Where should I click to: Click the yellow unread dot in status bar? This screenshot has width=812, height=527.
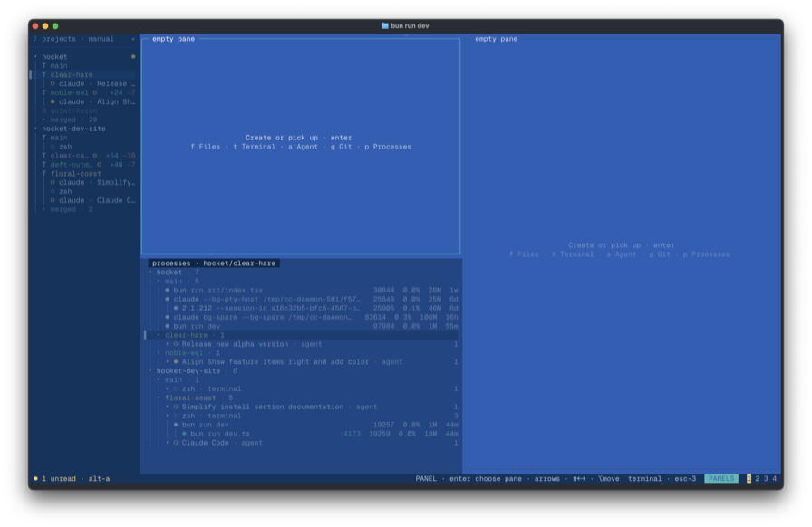(35, 478)
